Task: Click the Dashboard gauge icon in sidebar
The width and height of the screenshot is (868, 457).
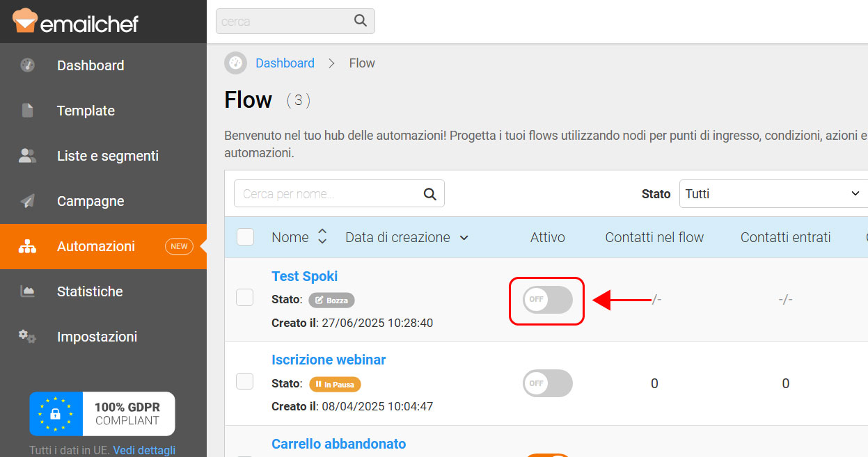Action: click(x=28, y=65)
